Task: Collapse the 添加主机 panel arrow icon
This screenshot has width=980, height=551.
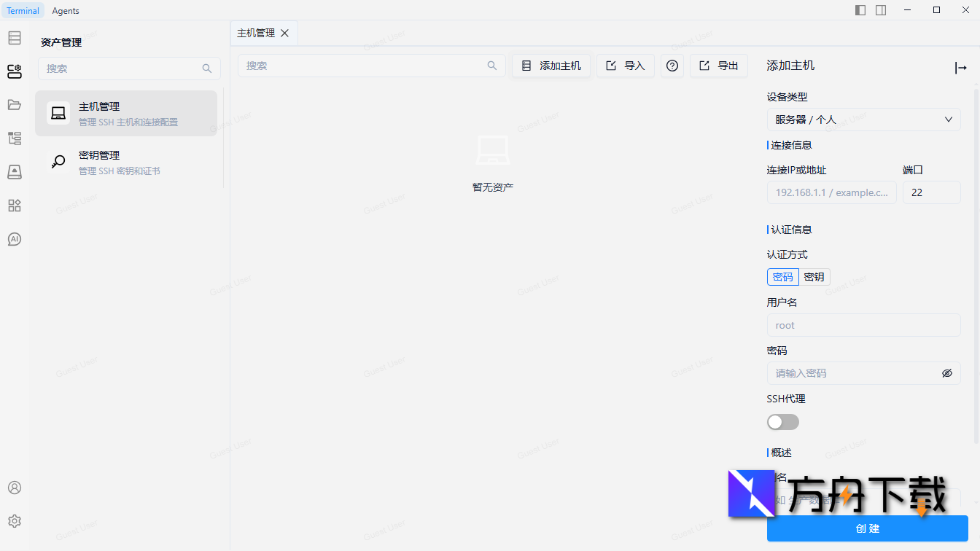Action: 961,68
